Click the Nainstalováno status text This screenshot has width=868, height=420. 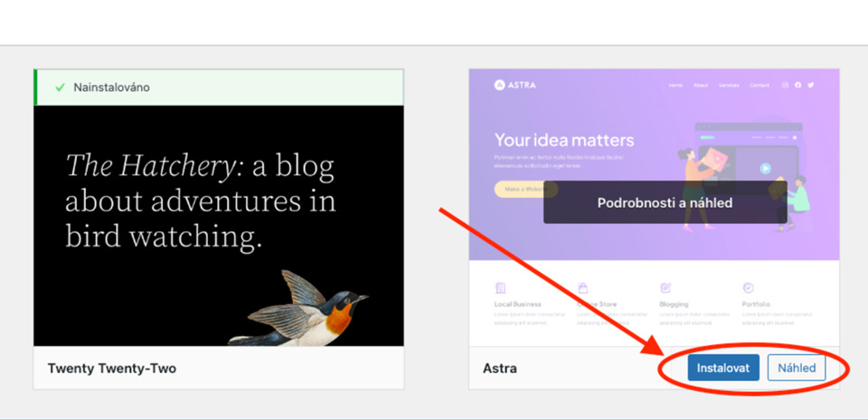coord(111,88)
